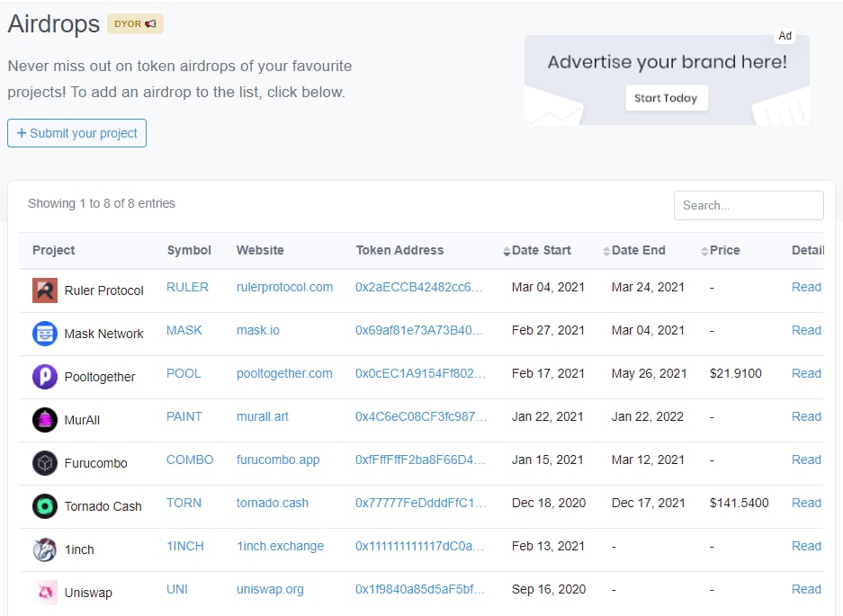The width and height of the screenshot is (843, 616).
Task: Click the DYOR badge next to Airdrops
Action: pyautogui.click(x=135, y=24)
